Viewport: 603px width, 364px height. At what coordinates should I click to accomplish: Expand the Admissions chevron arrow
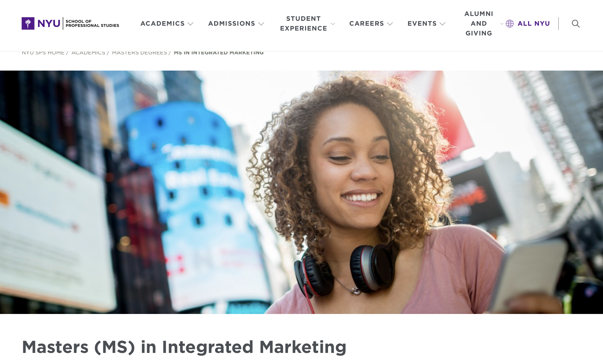[x=261, y=24]
